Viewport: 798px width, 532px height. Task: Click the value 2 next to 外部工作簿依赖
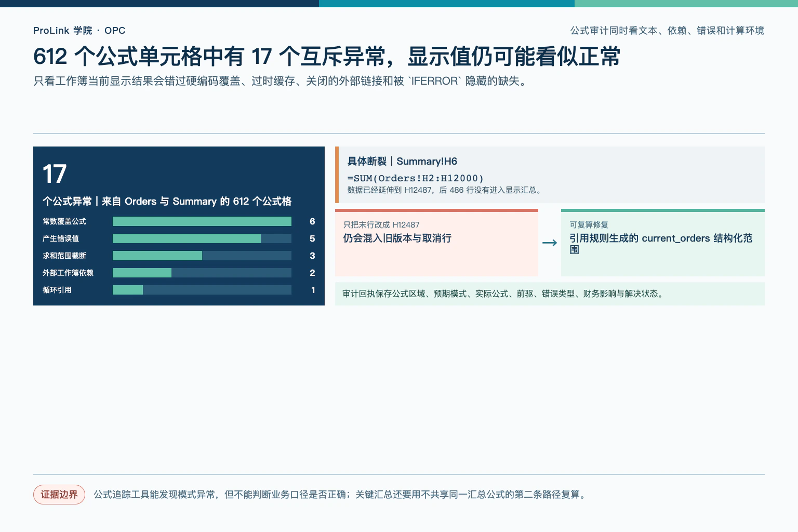point(312,273)
